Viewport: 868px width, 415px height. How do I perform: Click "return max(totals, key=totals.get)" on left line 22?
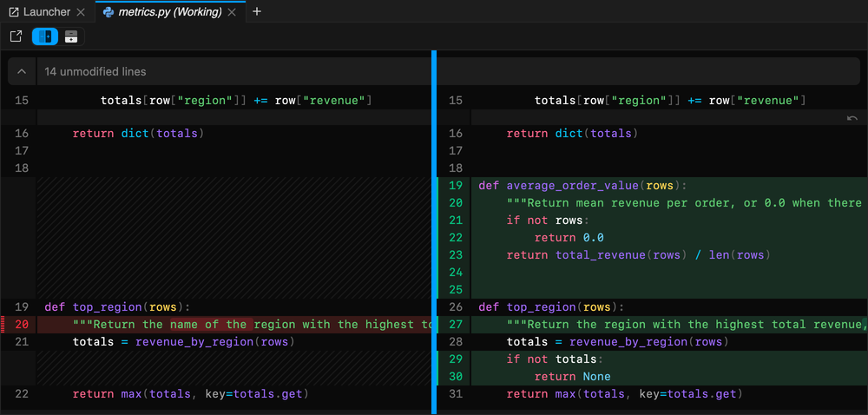190,394
